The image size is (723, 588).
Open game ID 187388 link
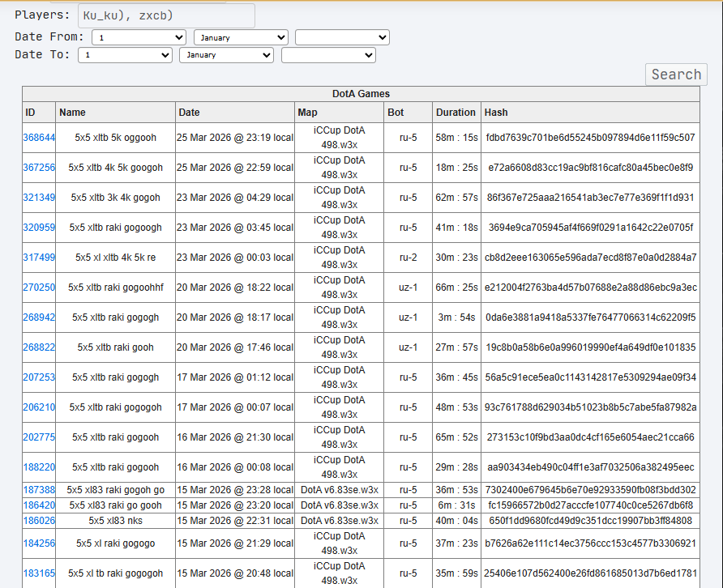coord(39,490)
